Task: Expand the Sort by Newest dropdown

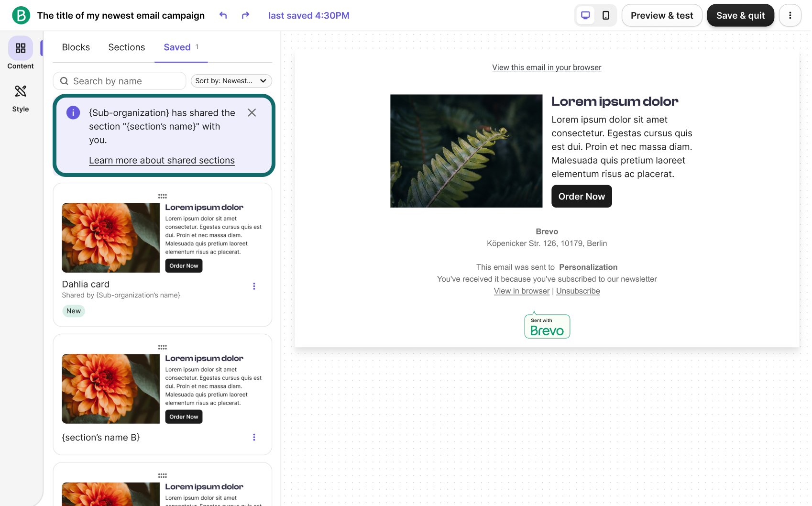Action: [x=231, y=81]
